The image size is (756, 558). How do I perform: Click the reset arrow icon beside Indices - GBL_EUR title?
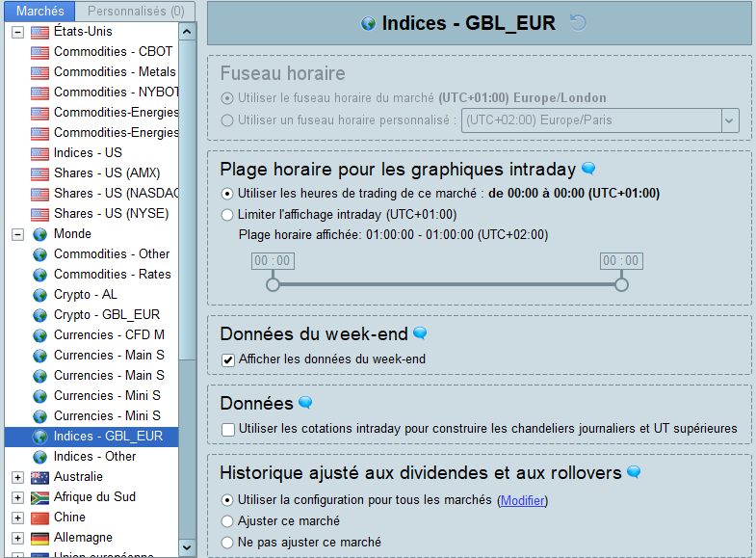click(x=578, y=23)
